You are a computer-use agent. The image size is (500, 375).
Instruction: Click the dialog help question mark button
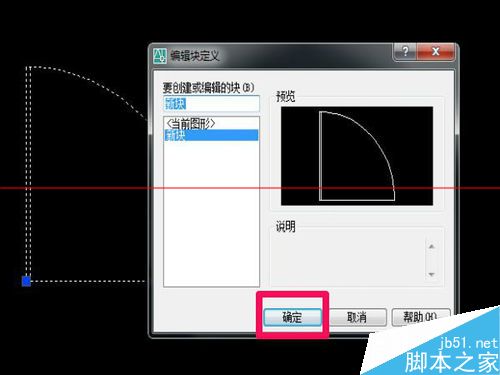405,52
